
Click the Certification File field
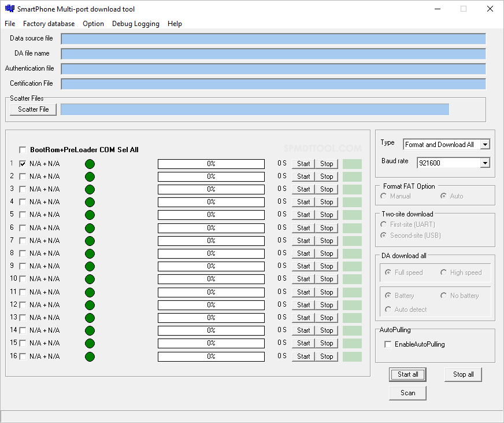(273, 84)
